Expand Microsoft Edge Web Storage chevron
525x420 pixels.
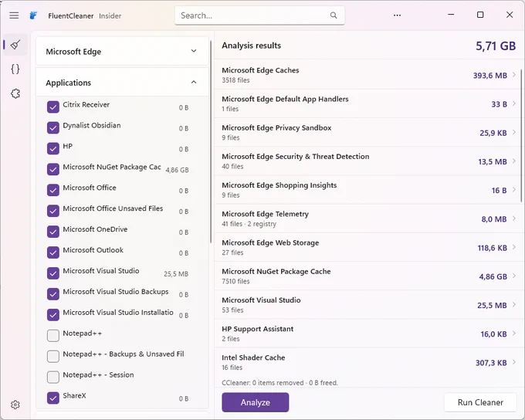click(x=514, y=248)
